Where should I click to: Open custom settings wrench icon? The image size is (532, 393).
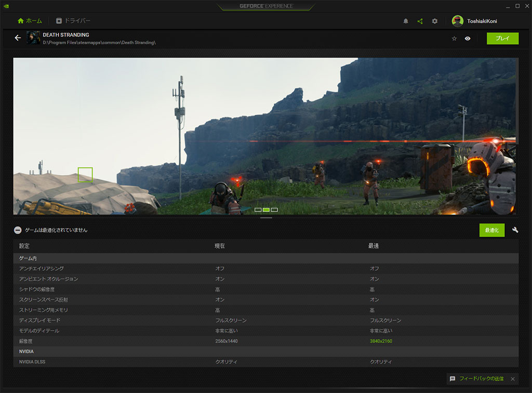(515, 230)
